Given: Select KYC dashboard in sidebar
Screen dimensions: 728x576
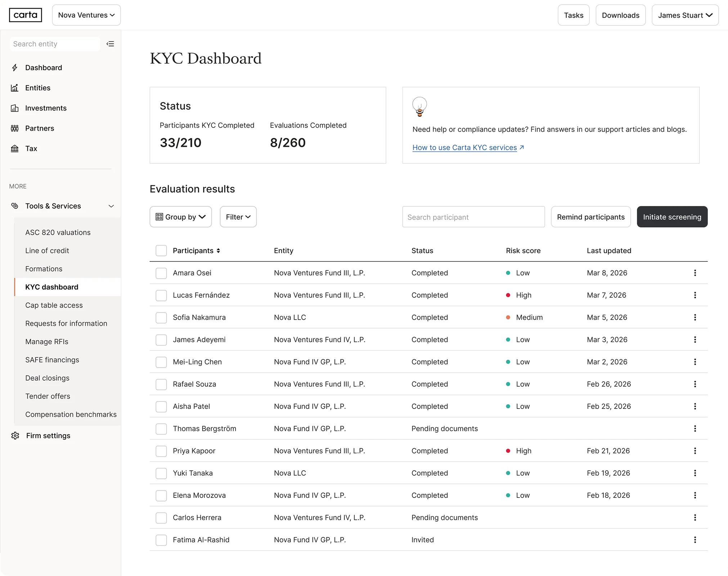Looking at the screenshot, I should tap(68, 287).
